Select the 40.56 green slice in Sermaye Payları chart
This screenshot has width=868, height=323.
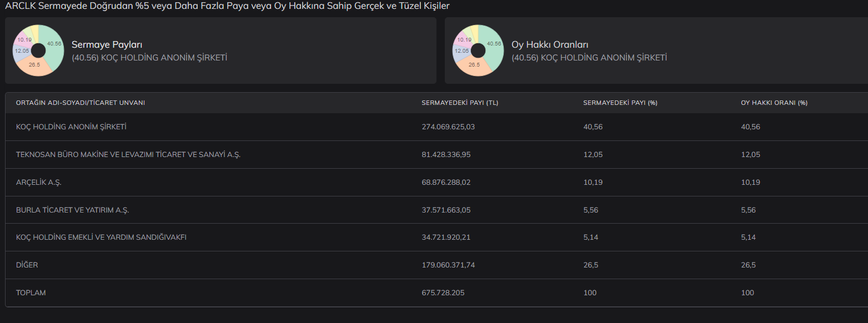click(54, 44)
